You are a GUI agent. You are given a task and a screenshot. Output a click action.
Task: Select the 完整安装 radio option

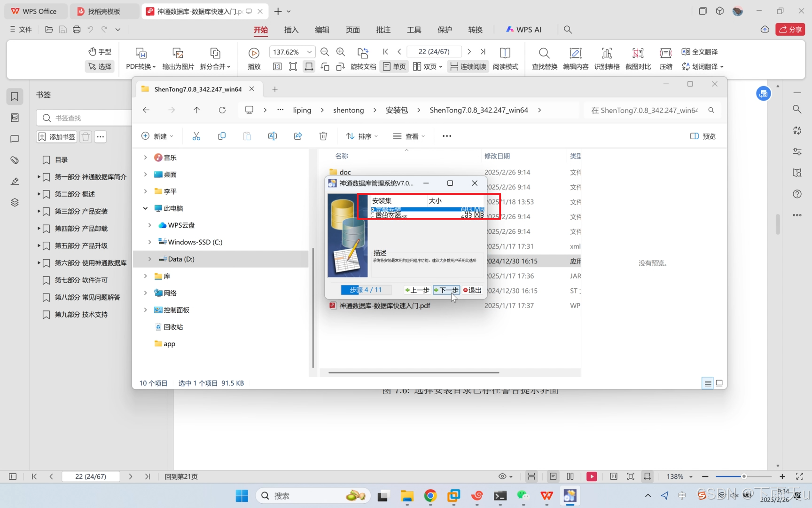(373, 209)
